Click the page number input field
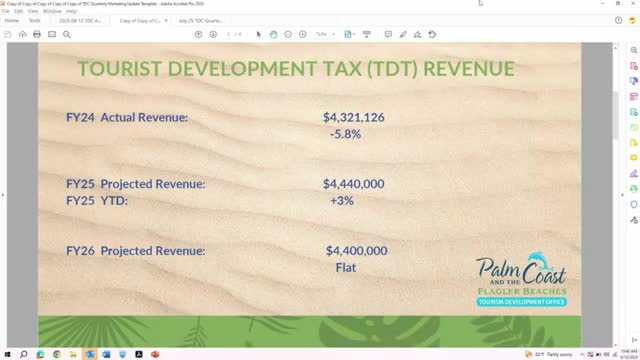640x360 pixels. pos(229,35)
